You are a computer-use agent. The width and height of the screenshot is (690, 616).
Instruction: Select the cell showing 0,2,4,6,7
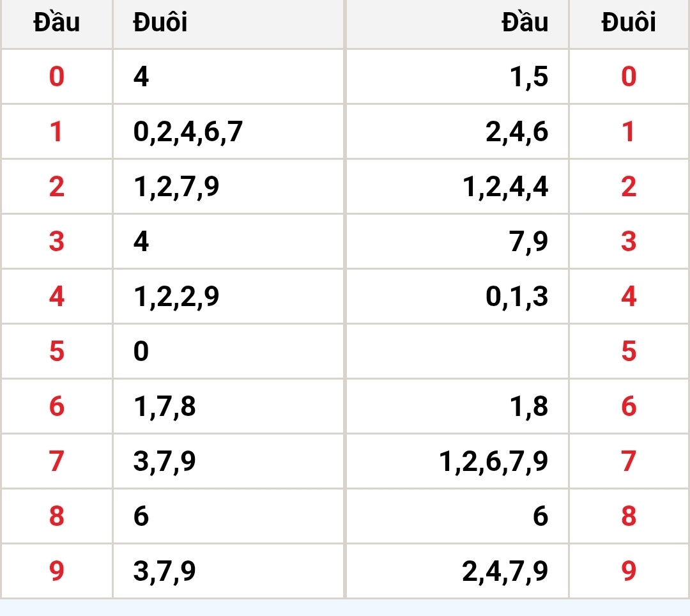pyautogui.click(x=228, y=132)
